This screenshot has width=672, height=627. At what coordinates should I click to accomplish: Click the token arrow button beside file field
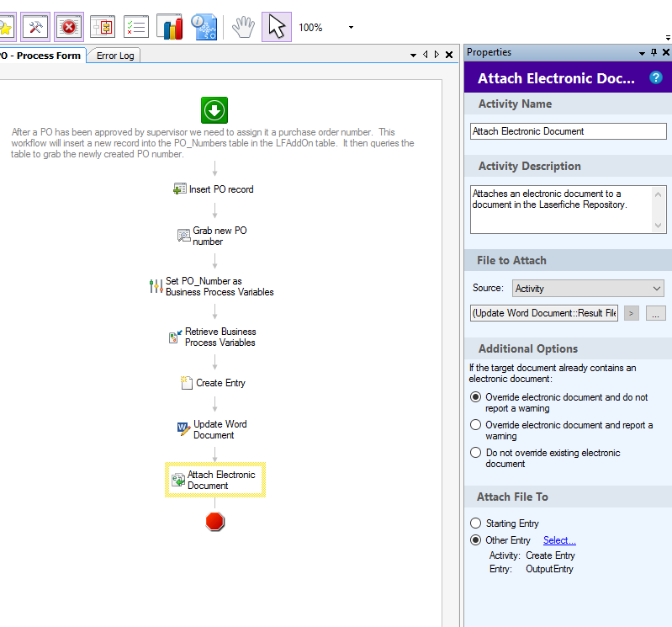(631, 313)
